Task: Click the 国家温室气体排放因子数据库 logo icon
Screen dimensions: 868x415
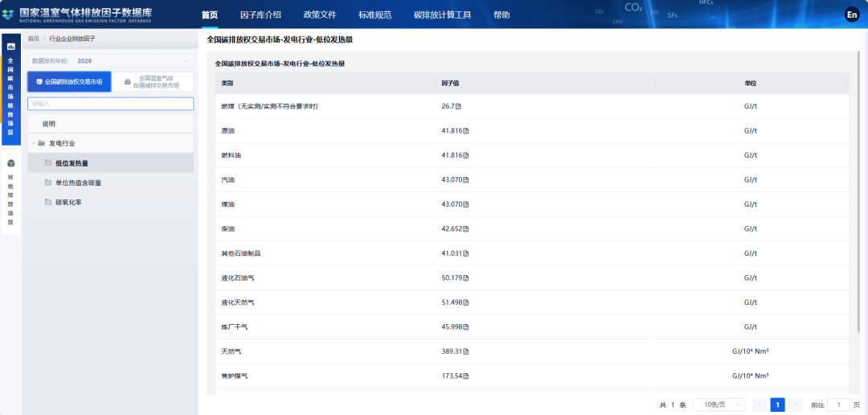Action: tap(9, 14)
